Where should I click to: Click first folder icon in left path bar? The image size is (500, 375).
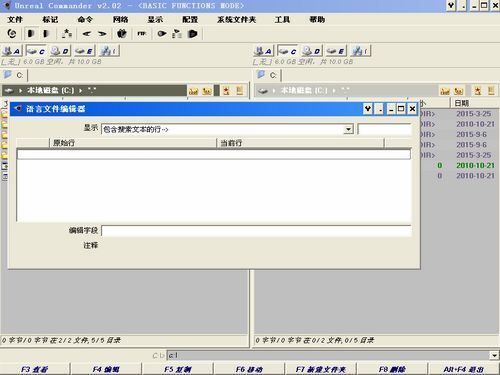coord(193,91)
